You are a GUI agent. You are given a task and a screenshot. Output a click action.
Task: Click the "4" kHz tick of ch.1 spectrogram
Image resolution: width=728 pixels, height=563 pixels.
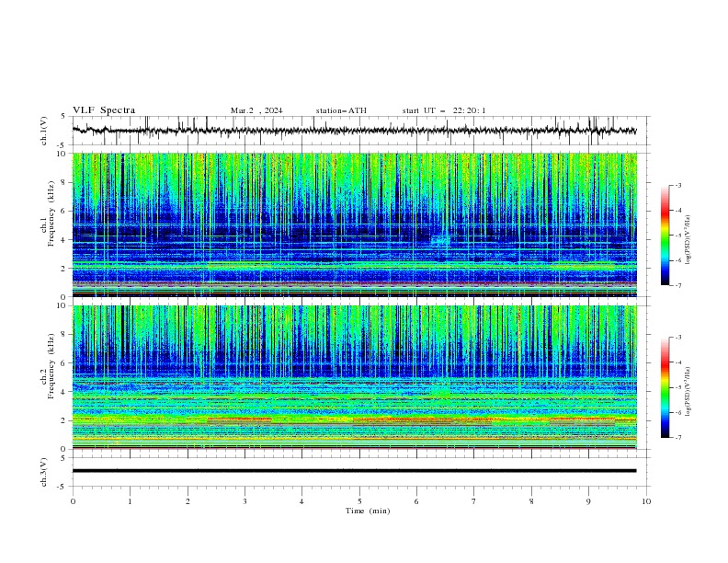[x=64, y=240]
